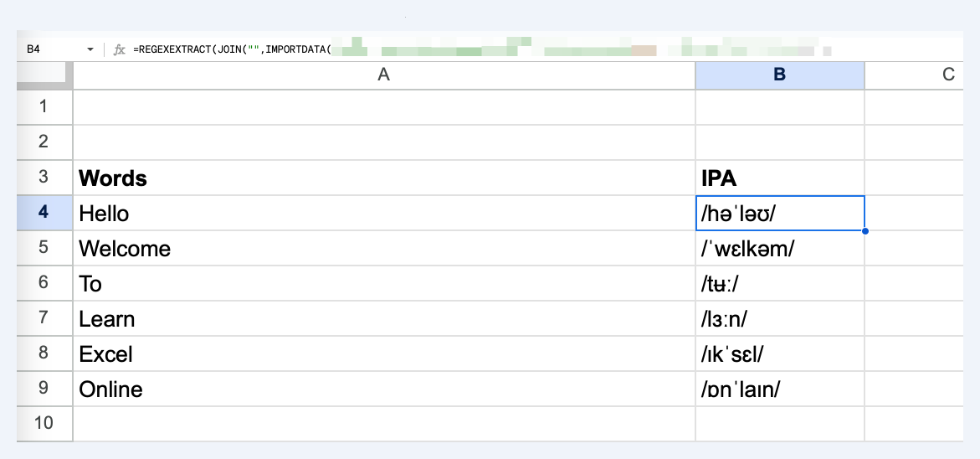Viewport: 980px width, 459px height.
Task: Click the IPA cell for Learn
Action: coord(779,318)
